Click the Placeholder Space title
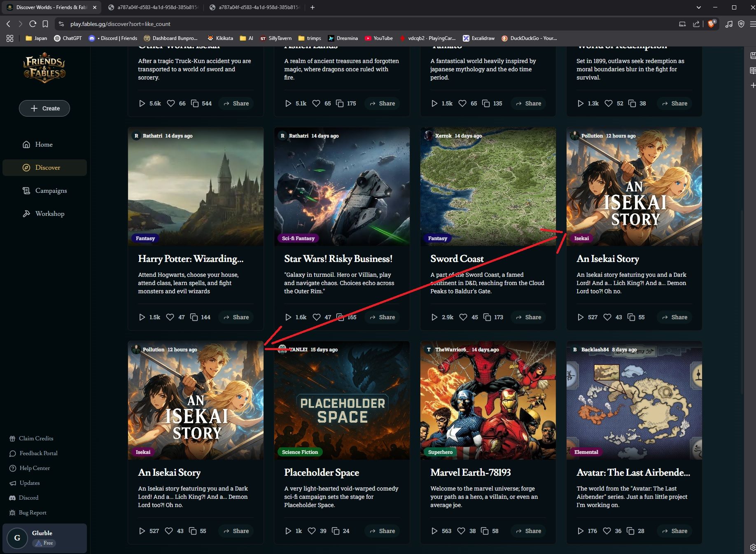 coord(322,472)
